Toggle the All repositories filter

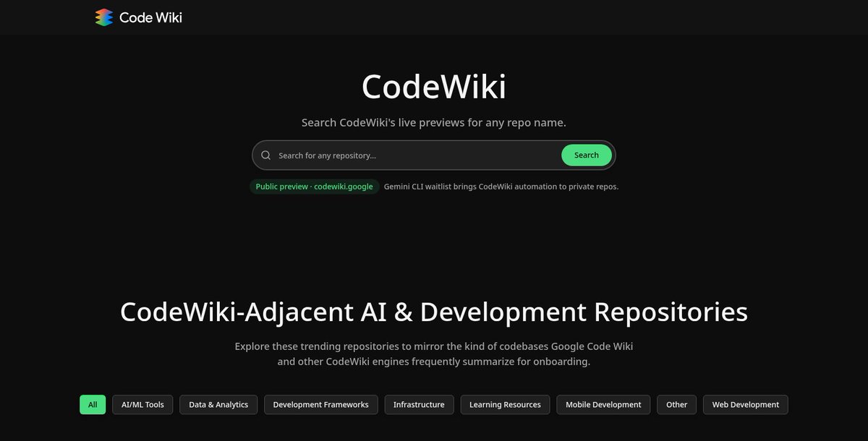tap(92, 404)
